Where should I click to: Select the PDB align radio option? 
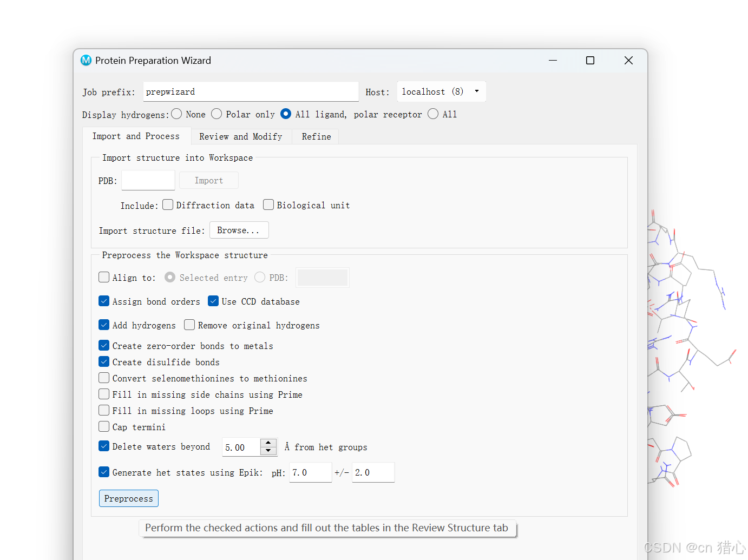260,277
